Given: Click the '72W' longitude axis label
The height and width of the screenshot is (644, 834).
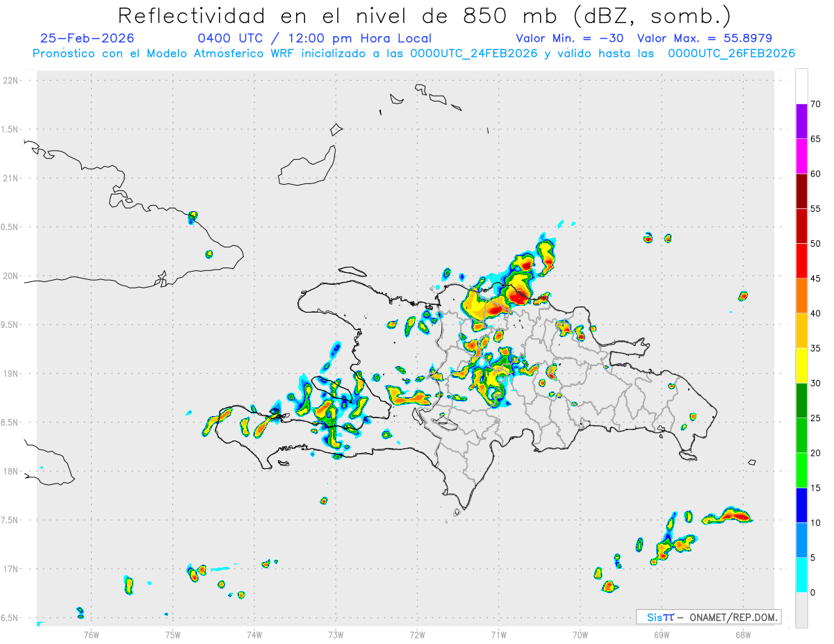Looking at the screenshot, I should [x=417, y=634].
